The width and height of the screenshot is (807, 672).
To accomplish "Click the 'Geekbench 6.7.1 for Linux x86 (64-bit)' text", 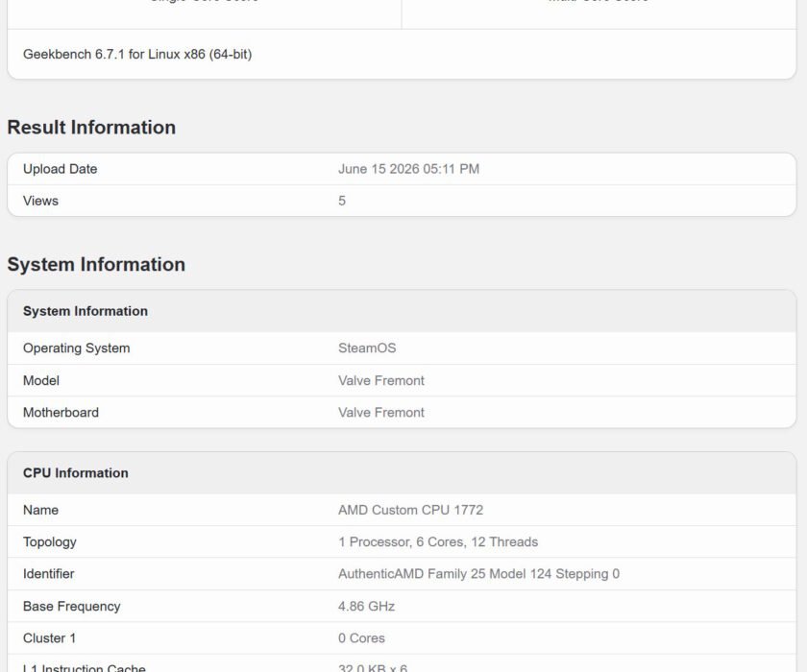I will tap(137, 54).
